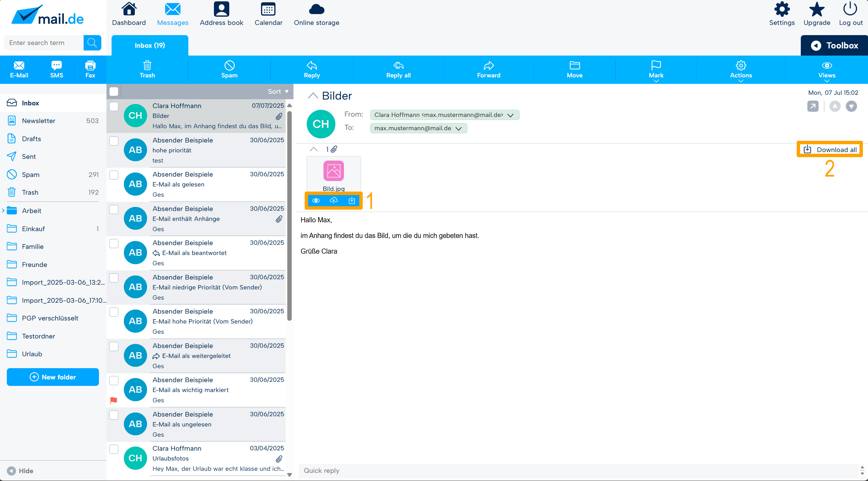Check the E-Mail enthält Anhänge checkbox

pyautogui.click(x=114, y=209)
